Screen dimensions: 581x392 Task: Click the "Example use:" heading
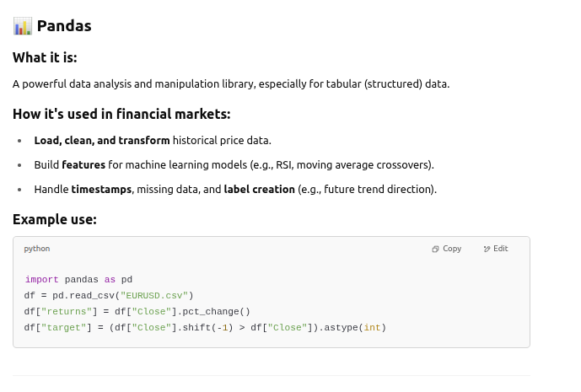[x=55, y=219]
